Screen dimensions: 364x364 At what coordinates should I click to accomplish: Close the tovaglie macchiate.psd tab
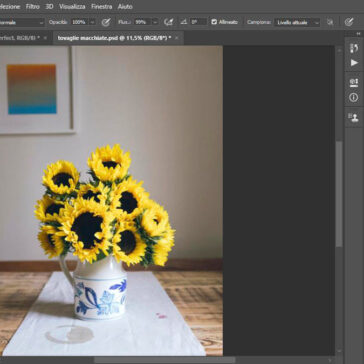[177, 38]
